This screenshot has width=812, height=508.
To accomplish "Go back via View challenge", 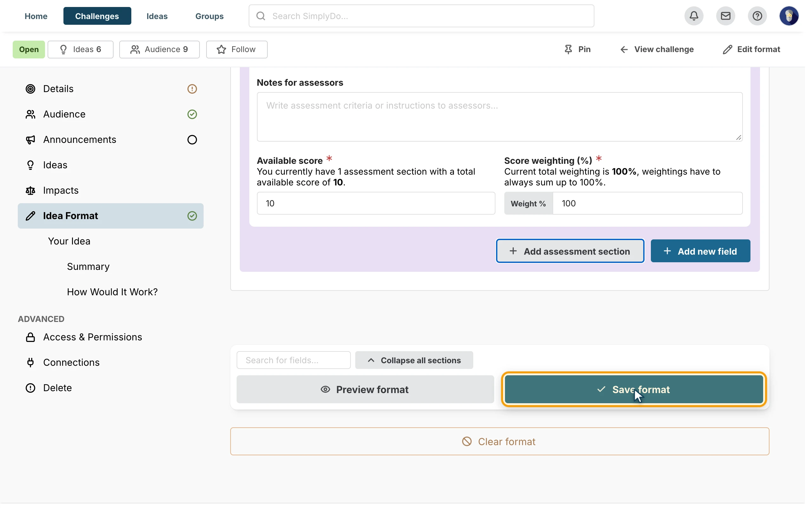I will pos(657,50).
